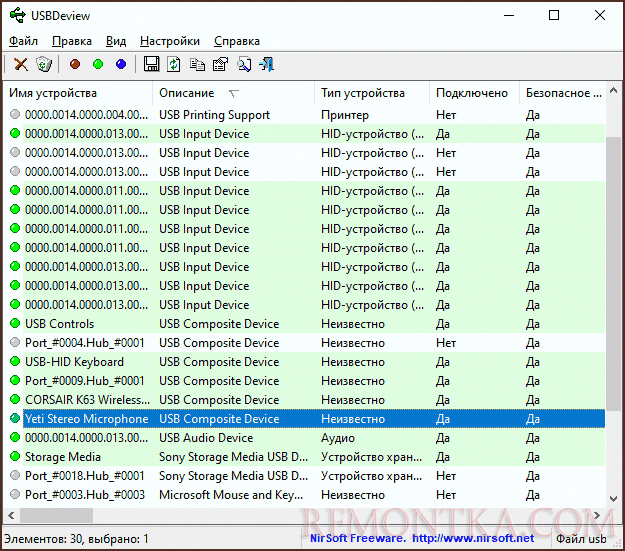Open the properties toolbar icon
625x551 pixels.
[219, 64]
